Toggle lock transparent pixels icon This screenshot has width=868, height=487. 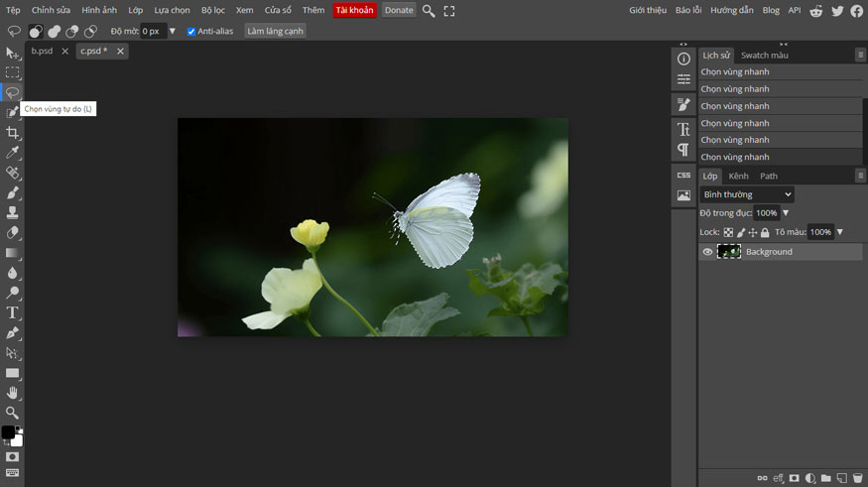pyautogui.click(x=728, y=232)
